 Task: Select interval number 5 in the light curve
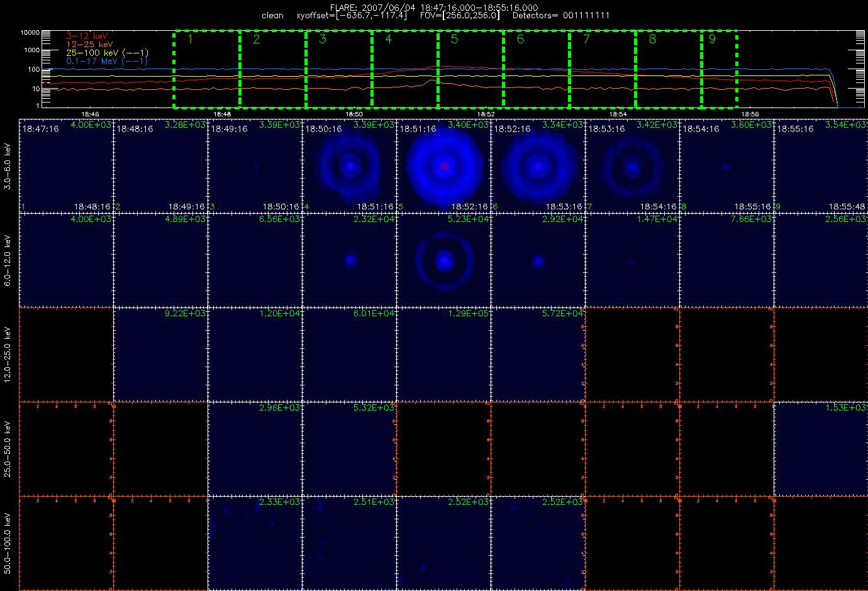(454, 39)
